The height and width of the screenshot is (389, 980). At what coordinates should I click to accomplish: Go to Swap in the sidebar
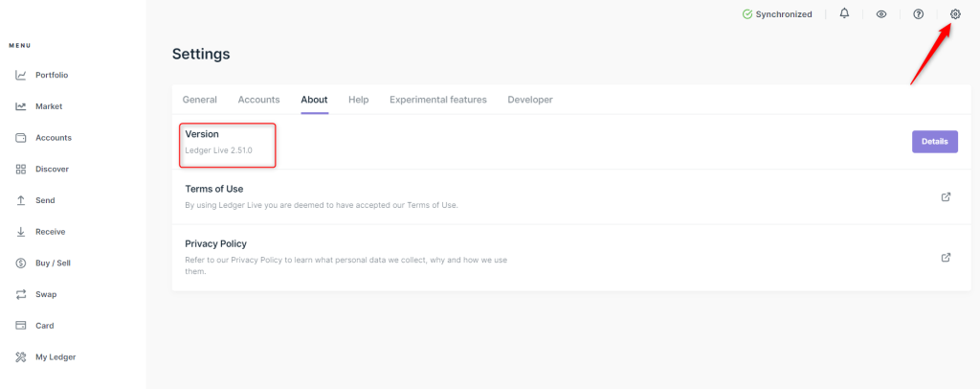coord(45,294)
